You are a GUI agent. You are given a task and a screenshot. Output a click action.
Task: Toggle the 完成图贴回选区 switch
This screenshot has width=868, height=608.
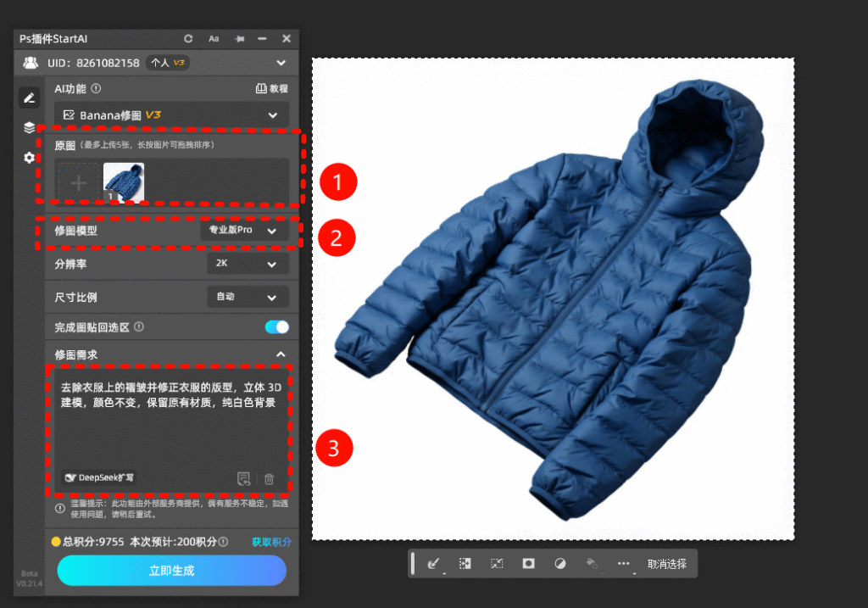point(276,327)
